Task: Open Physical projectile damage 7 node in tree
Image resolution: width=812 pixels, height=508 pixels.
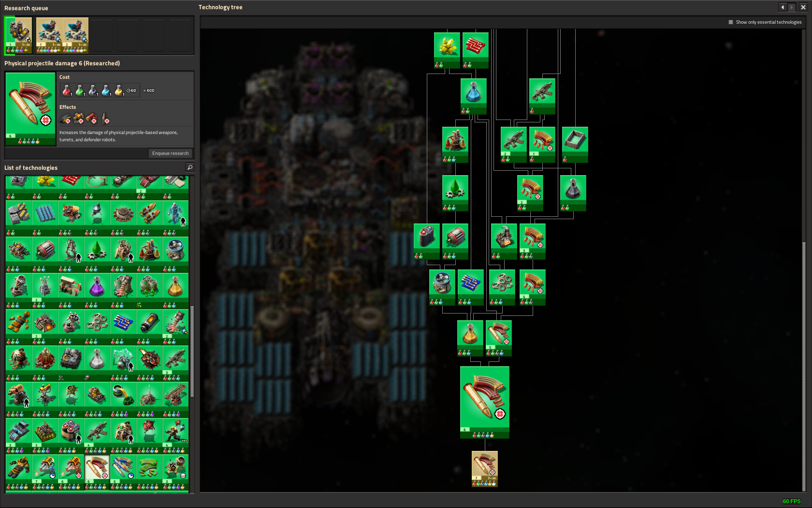Action: pyautogui.click(x=485, y=469)
